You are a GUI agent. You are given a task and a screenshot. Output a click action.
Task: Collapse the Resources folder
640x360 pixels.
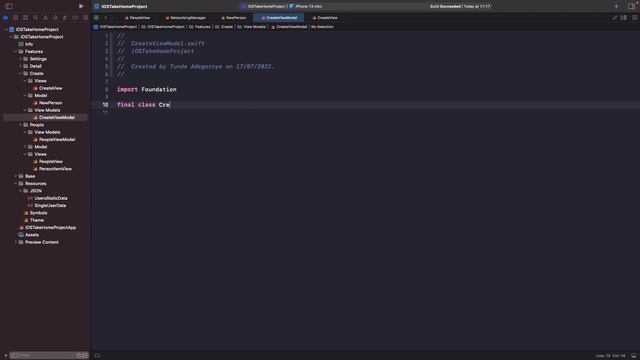(x=16, y=184)
